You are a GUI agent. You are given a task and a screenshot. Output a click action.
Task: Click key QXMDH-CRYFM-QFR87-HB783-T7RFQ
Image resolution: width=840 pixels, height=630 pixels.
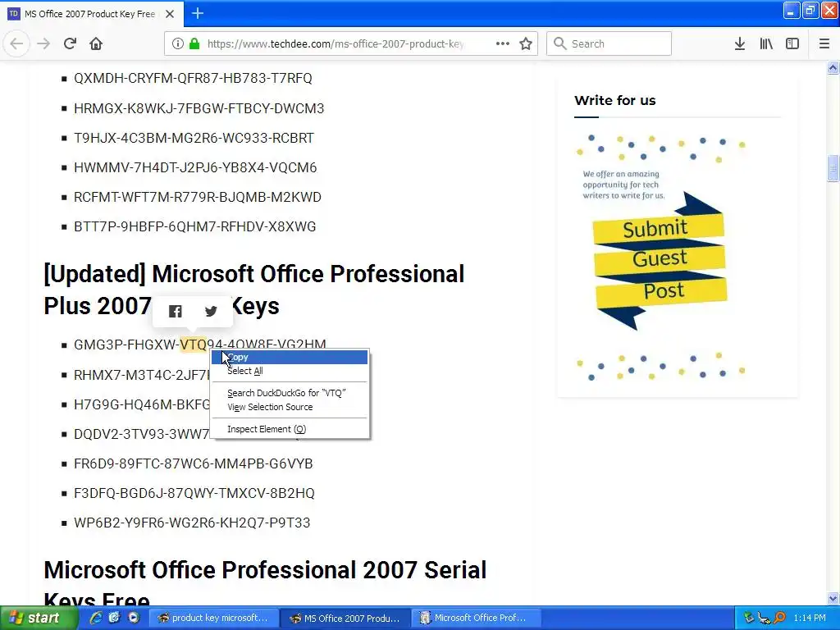pos(193,78)
